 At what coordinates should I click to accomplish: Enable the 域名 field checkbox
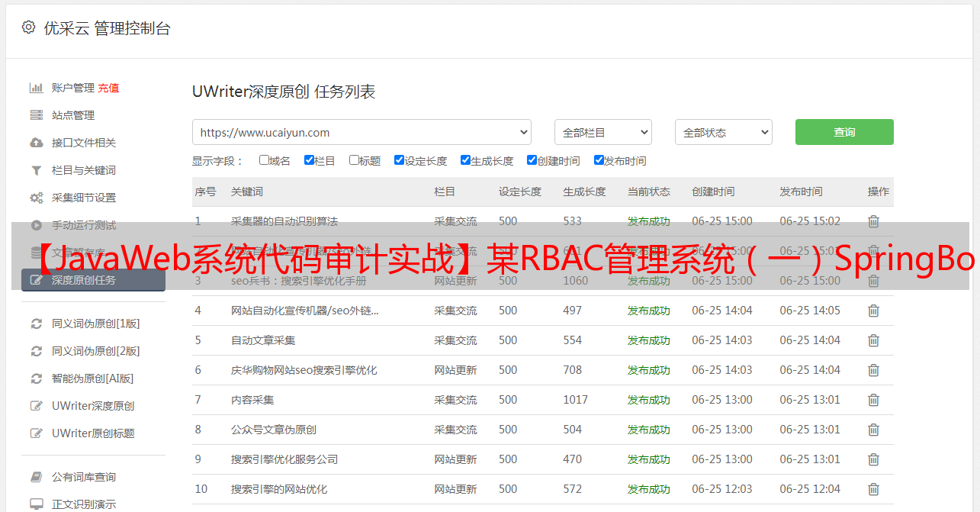coord(264,160)
